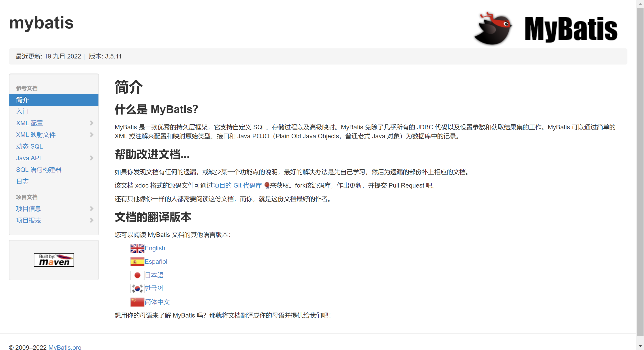Follow the MyBatis.org footer link

click(x=65, y=347)
